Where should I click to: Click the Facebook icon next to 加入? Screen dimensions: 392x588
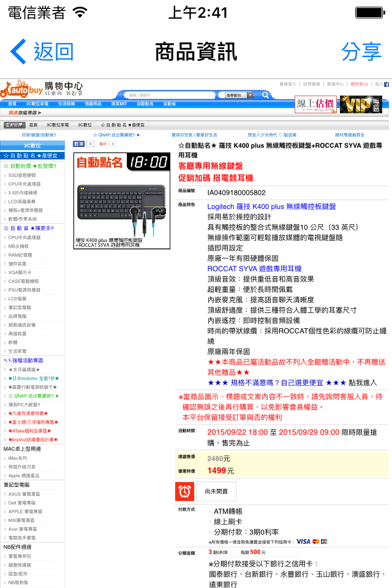[386, 85]
